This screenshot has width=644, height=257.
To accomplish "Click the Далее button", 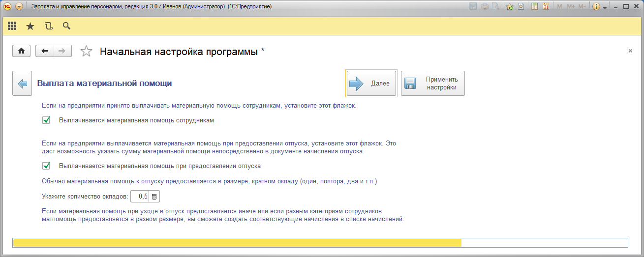I will (371, 84).
